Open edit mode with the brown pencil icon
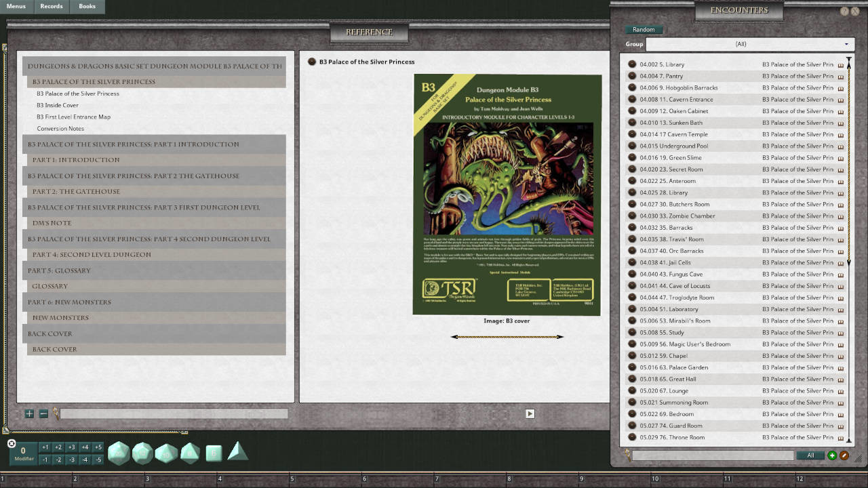The image size is (868, 488). click(843, 455)
